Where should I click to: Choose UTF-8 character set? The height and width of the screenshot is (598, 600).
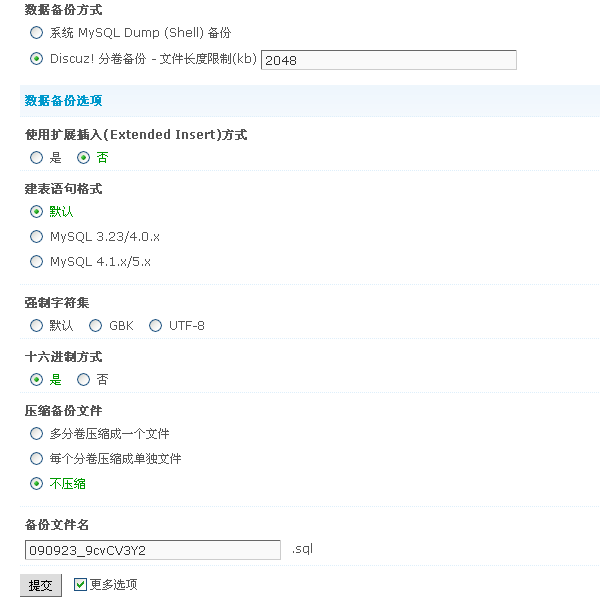coord(155,326)
